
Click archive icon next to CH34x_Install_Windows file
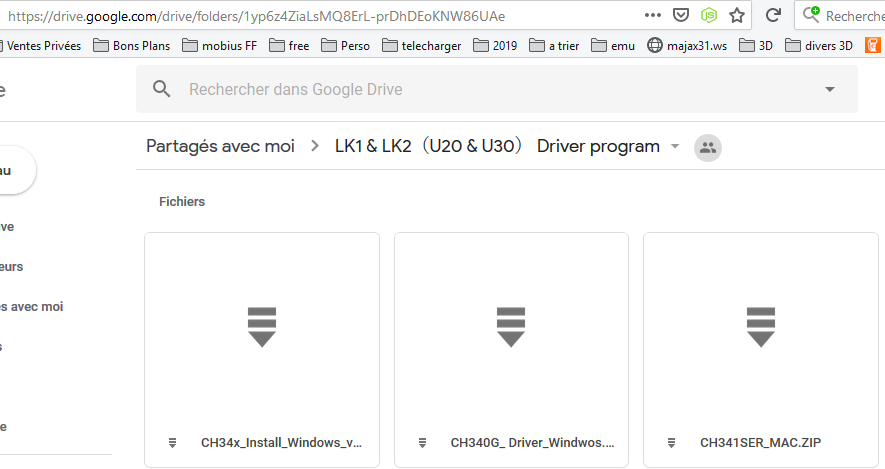point(173,443)
